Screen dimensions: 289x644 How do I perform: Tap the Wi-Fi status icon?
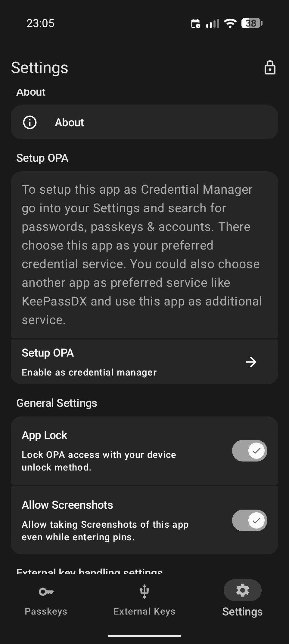coord(231,23)
